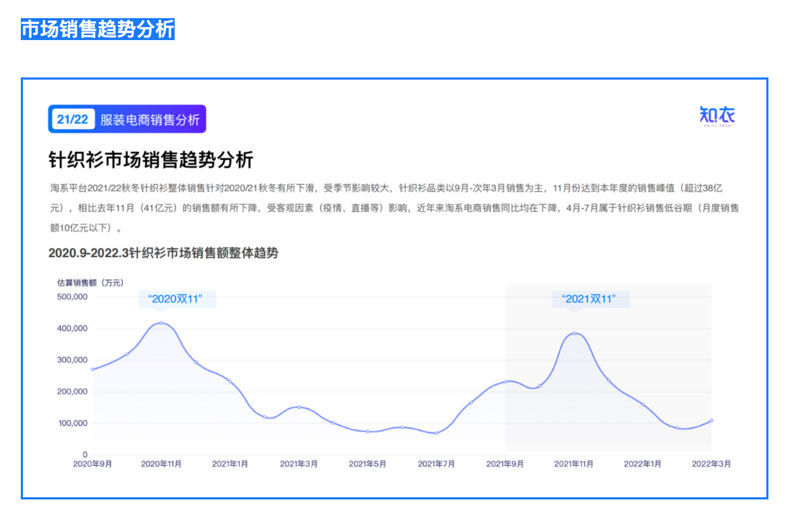Click the 400,000 y-axis value

(x=72, y=328)
